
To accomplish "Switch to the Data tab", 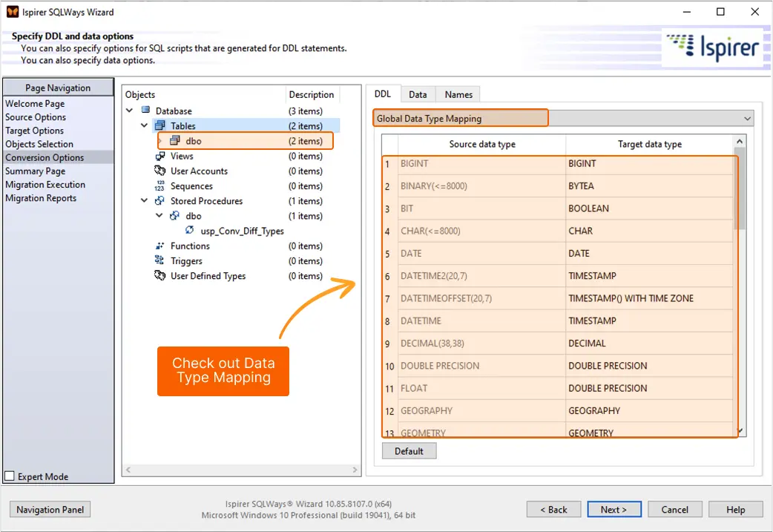I will click(x=418, y=94).
